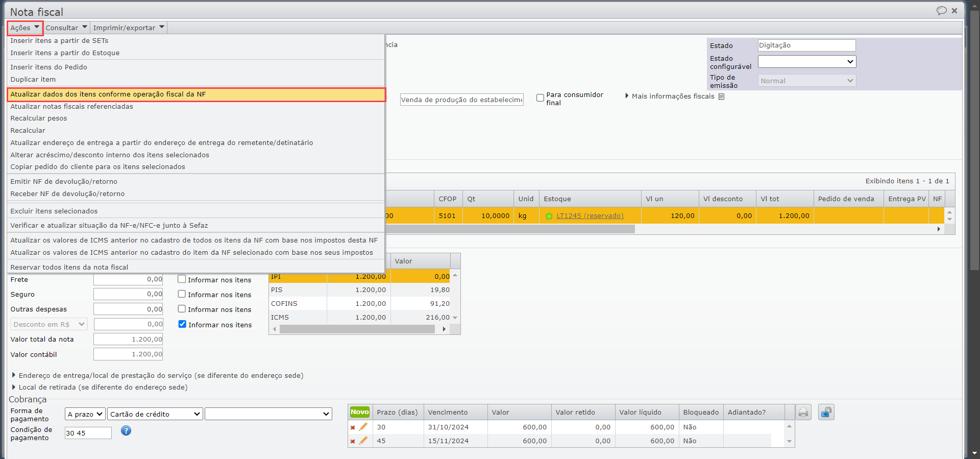Image resolution: width=980 pixels, height=459 pixels.
Task: Close the Nota fiscal window
Action: [954, 11]
